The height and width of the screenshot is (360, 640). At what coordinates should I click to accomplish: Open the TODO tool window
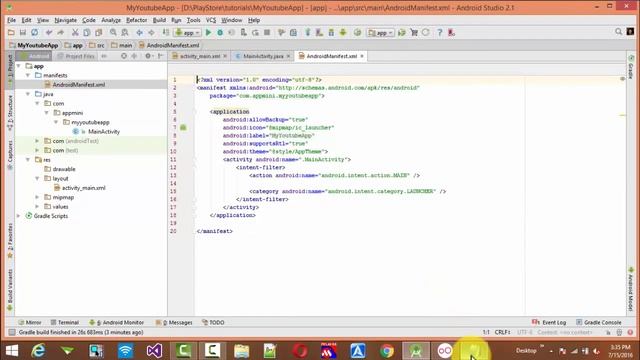[213, 322]
